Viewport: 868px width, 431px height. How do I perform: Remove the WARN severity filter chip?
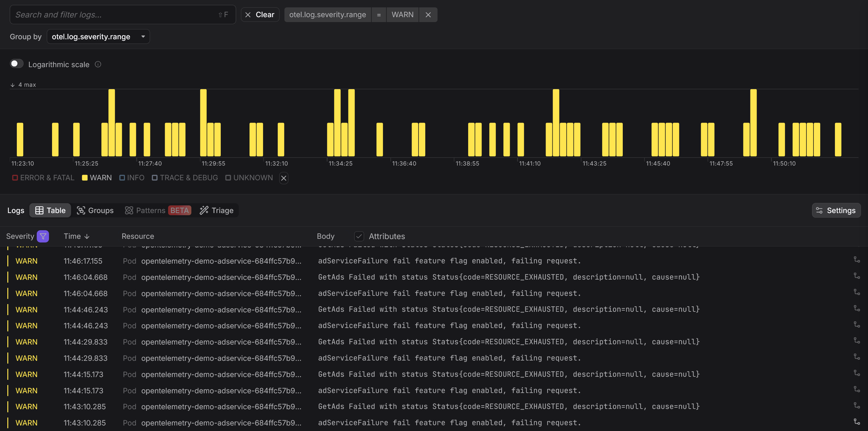coord(428,14)
